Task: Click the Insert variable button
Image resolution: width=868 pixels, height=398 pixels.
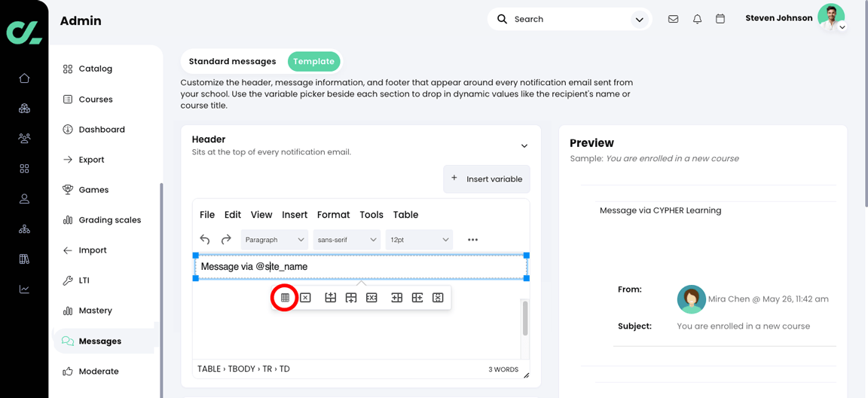Action: tap(487, 179)
